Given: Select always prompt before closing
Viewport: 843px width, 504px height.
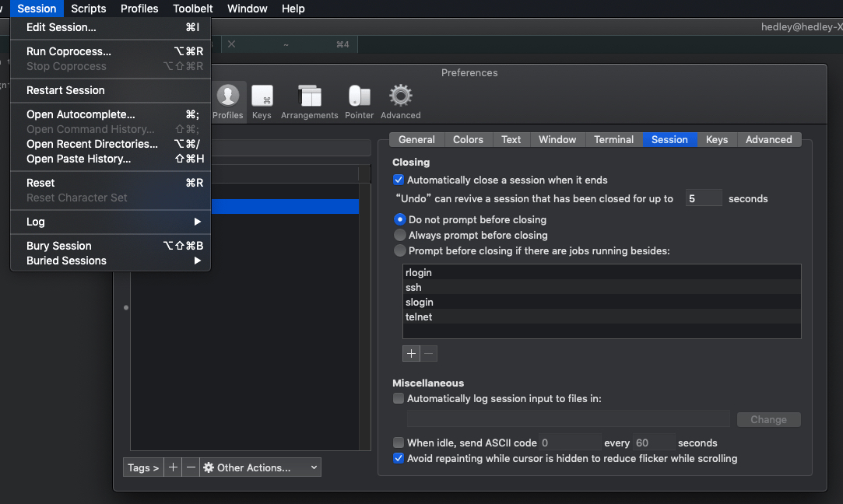Looking at the screenshot, I should point(399,235).
